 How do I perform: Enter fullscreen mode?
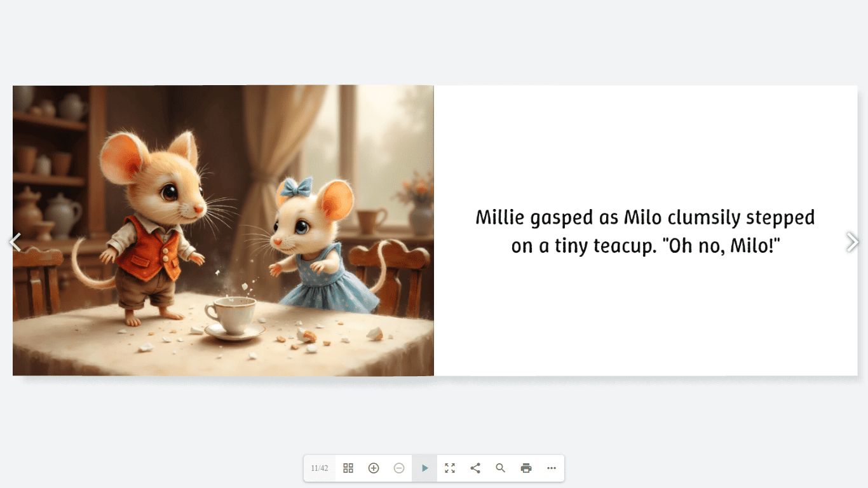coord(450,468)
